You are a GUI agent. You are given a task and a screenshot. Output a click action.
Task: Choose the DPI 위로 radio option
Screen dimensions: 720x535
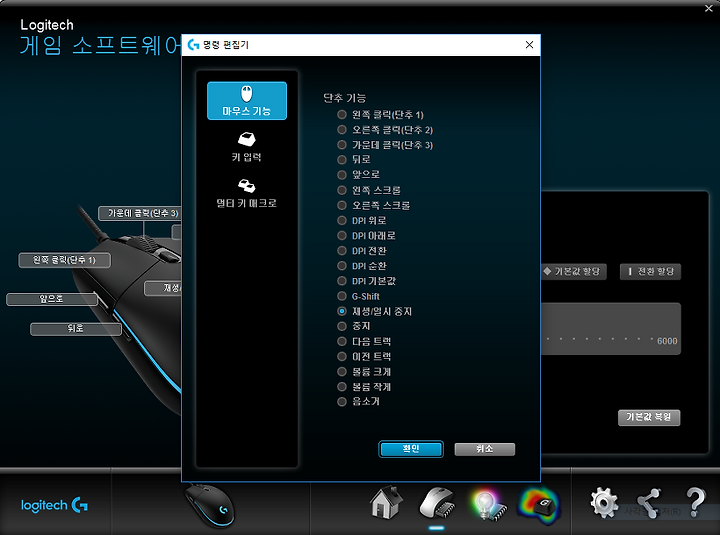point(362,220)
